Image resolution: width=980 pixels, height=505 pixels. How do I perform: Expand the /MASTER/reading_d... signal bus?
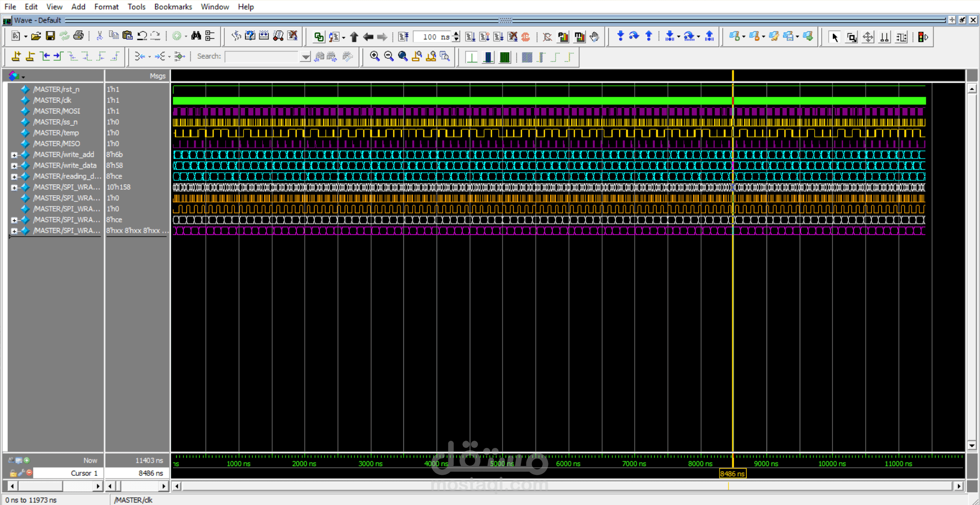14,177
